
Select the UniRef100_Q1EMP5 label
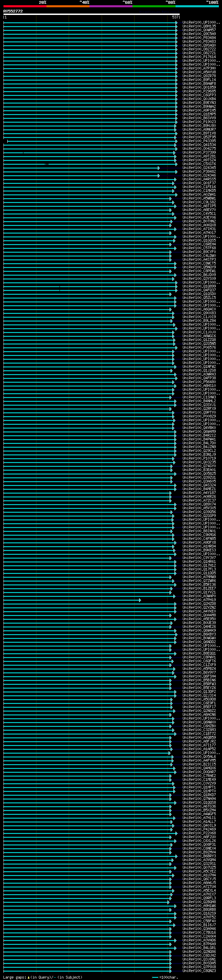(x=199, y=114)
